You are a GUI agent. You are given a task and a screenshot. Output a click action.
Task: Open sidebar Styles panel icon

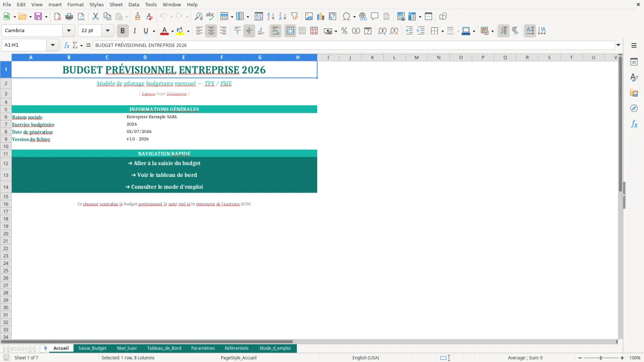tap(634, 77)
